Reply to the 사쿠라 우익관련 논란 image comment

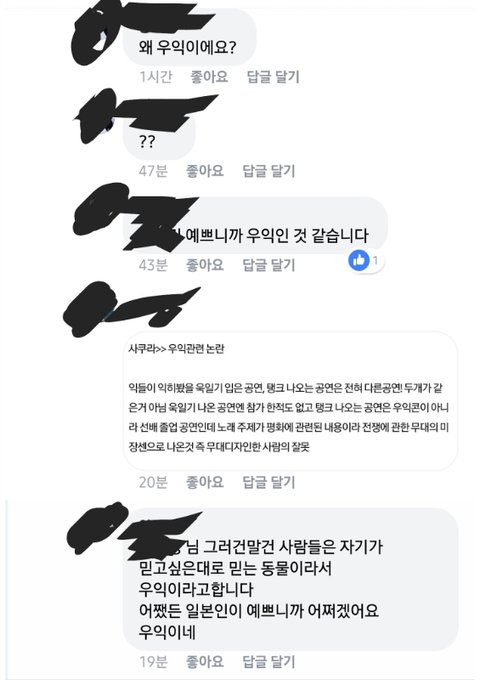(x=269, y=482)
